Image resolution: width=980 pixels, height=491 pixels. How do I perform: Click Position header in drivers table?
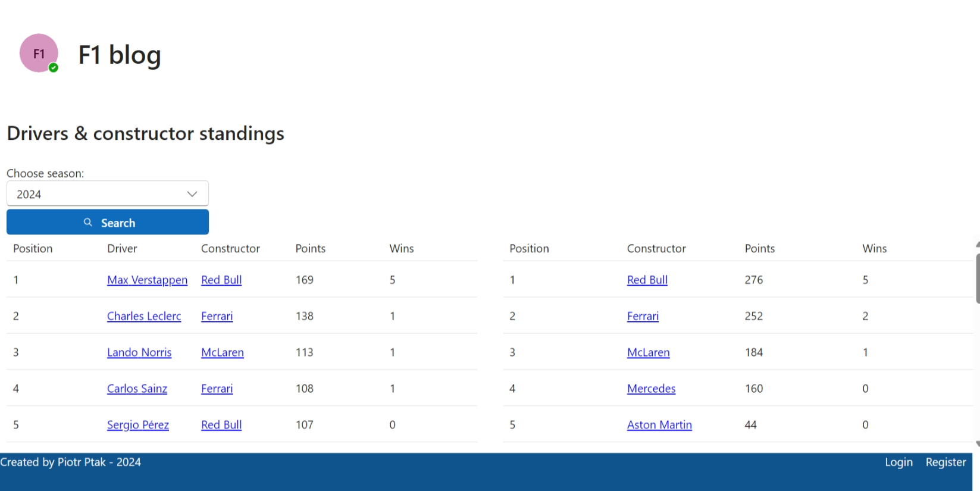33,248
